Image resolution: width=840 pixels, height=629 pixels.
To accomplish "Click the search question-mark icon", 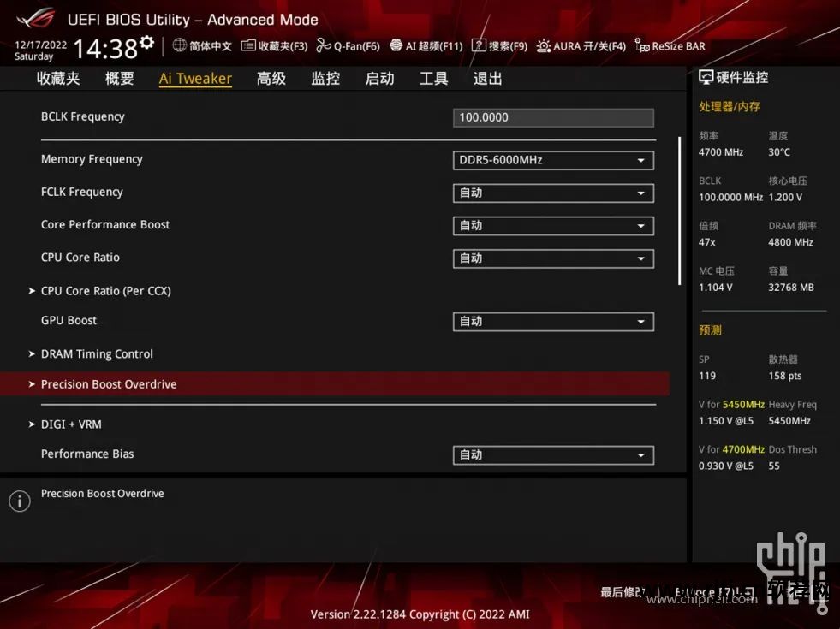I will 479,45.
